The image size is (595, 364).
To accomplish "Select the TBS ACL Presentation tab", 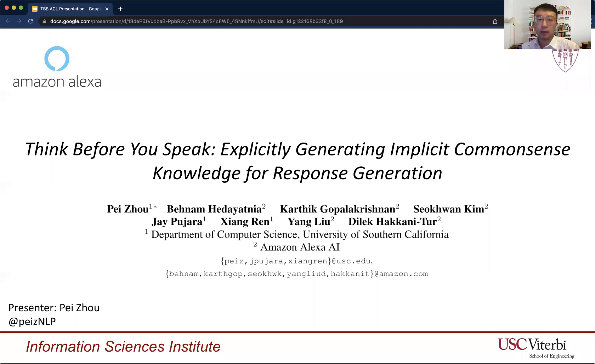I will (70, 9).
